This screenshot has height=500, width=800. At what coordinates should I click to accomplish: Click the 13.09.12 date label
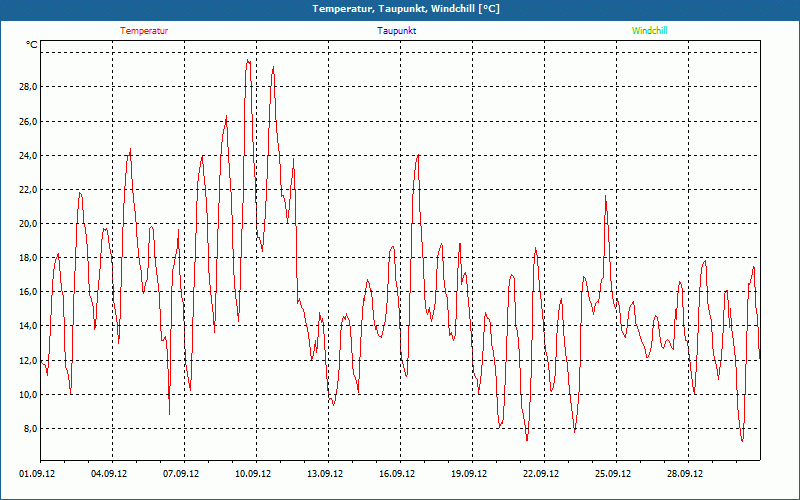pyautogui.click(x=324, y=474)
